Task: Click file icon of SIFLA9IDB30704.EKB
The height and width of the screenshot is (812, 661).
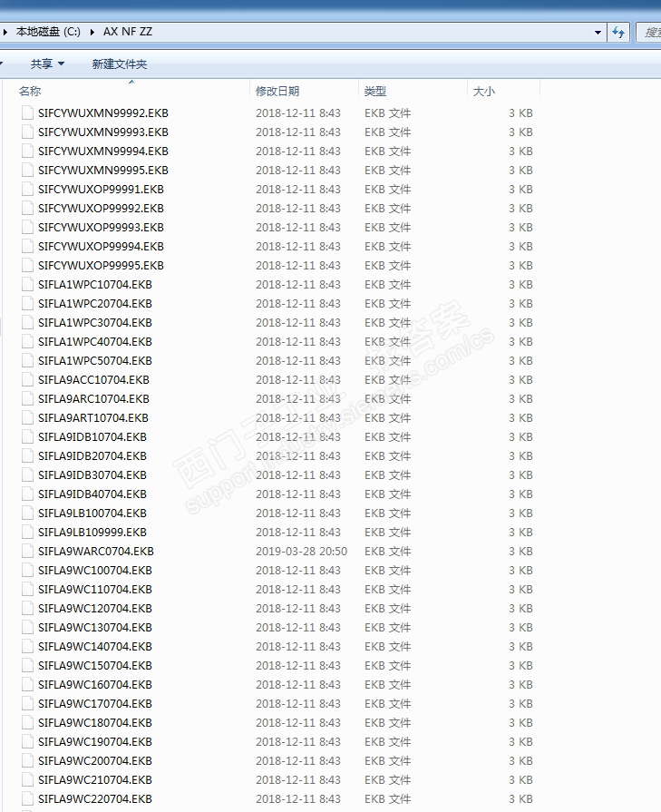Action: coord(28,474)
